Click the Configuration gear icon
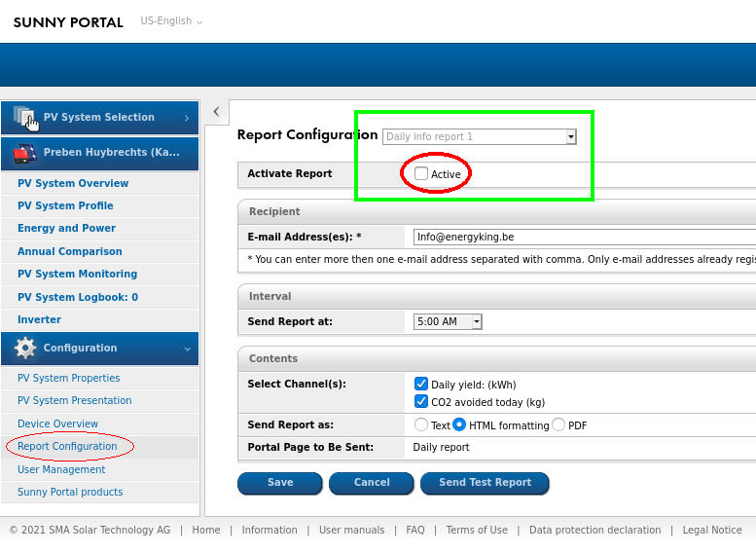The image size is (756, 553). point(25,349)
